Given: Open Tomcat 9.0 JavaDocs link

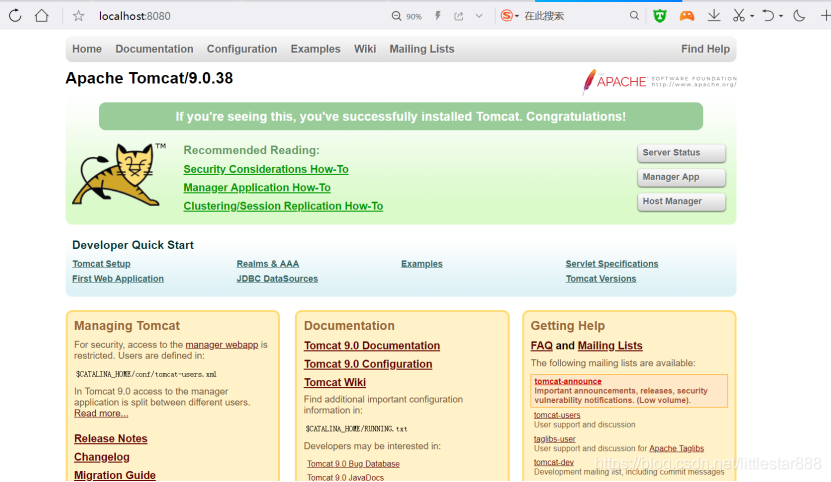Looking at the screenshot, I should (x=346, y=477).
